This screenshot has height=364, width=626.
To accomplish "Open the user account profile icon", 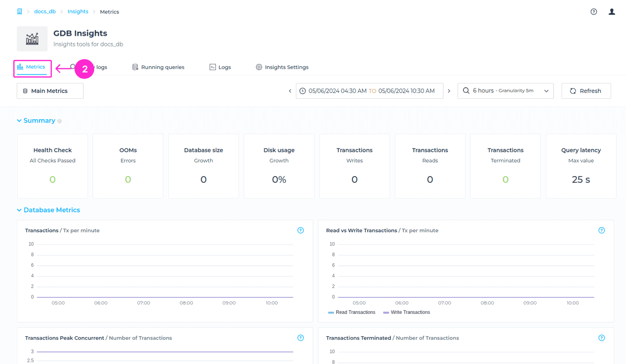I will 612,12.
